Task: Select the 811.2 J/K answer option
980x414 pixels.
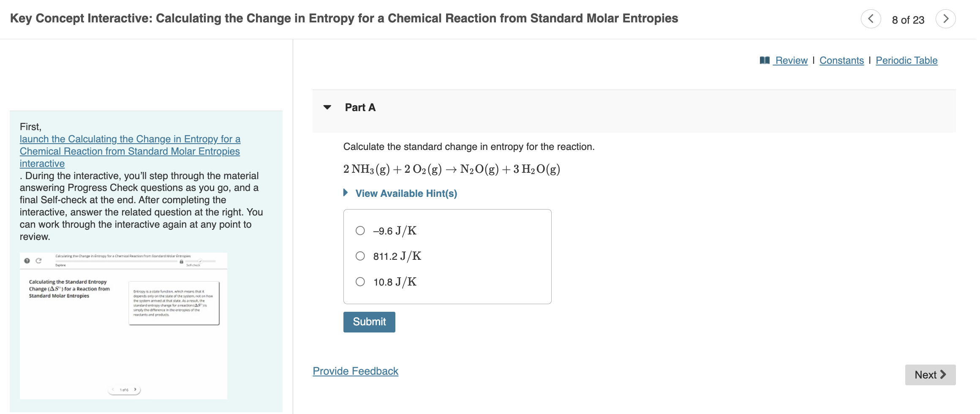Action: coord(360,256)
